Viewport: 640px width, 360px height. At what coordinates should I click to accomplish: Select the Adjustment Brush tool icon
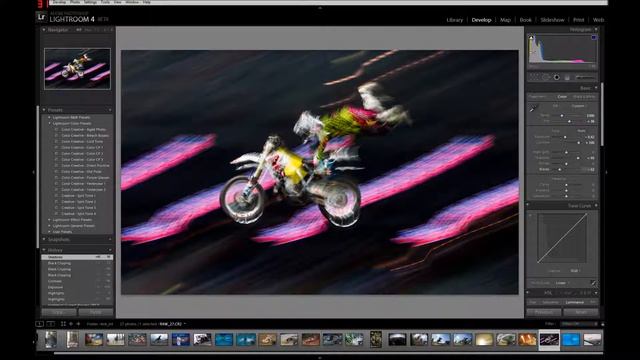click(585, 77)
